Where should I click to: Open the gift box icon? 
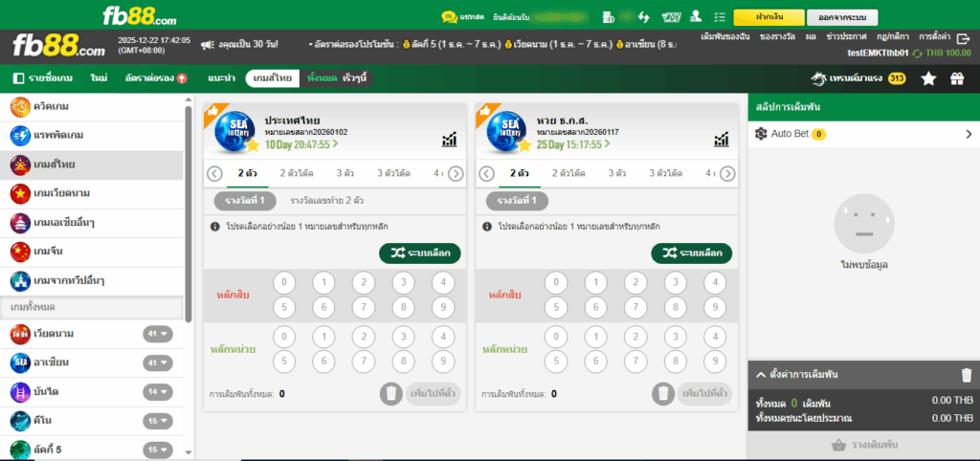pos(957,78)
